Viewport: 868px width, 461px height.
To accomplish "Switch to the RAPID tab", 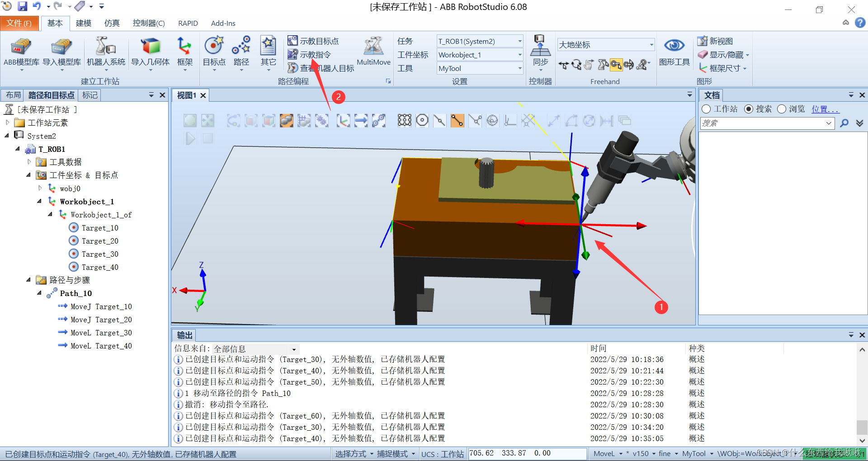I will coord(188,23).
